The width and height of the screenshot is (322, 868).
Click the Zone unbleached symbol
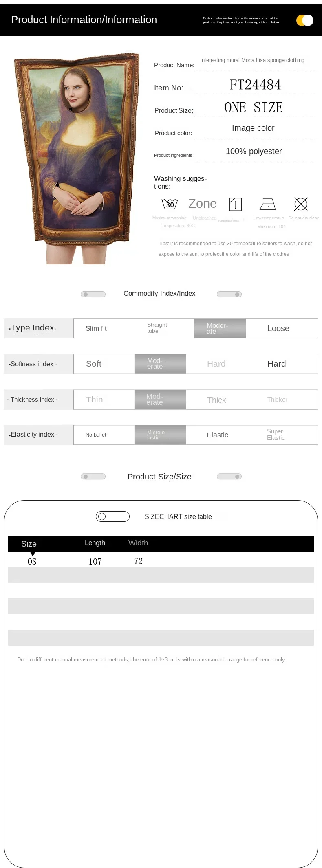click(x=203, y=204)
